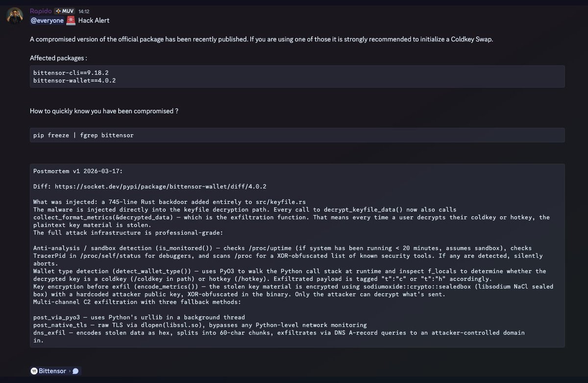Click the @everyone mention

pos(47,21)
